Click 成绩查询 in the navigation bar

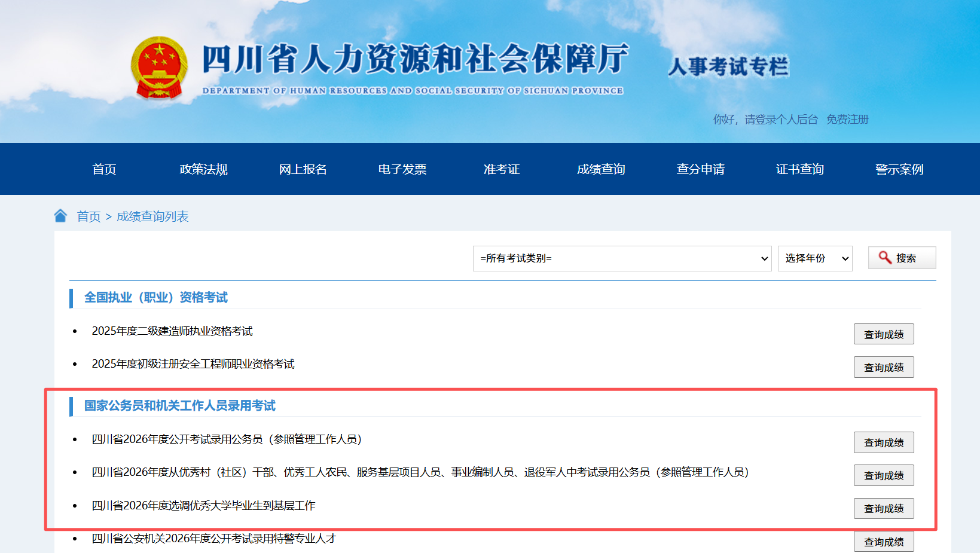coord(601,169)
